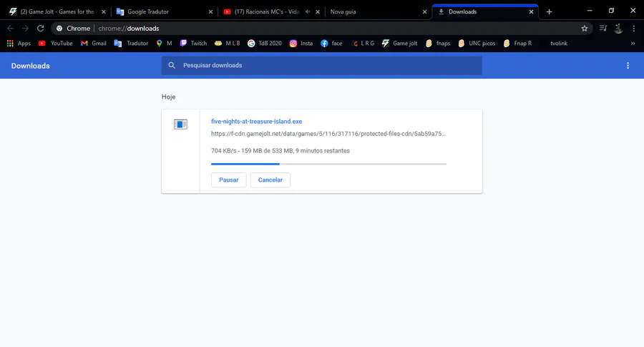Open the Fnap R bookmark
The height and width of the screenshot is (347, 644).
pos(517,43)
